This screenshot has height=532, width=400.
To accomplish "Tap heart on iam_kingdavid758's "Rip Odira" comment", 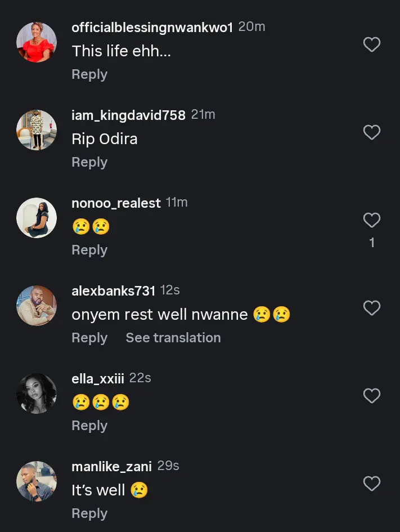I will (x=371, y=132).
